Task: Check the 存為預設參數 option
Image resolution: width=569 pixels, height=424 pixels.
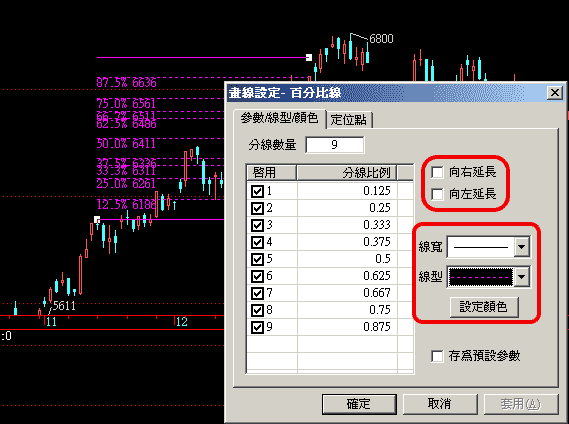Action: pyautogui.click(x=437, y=356)
